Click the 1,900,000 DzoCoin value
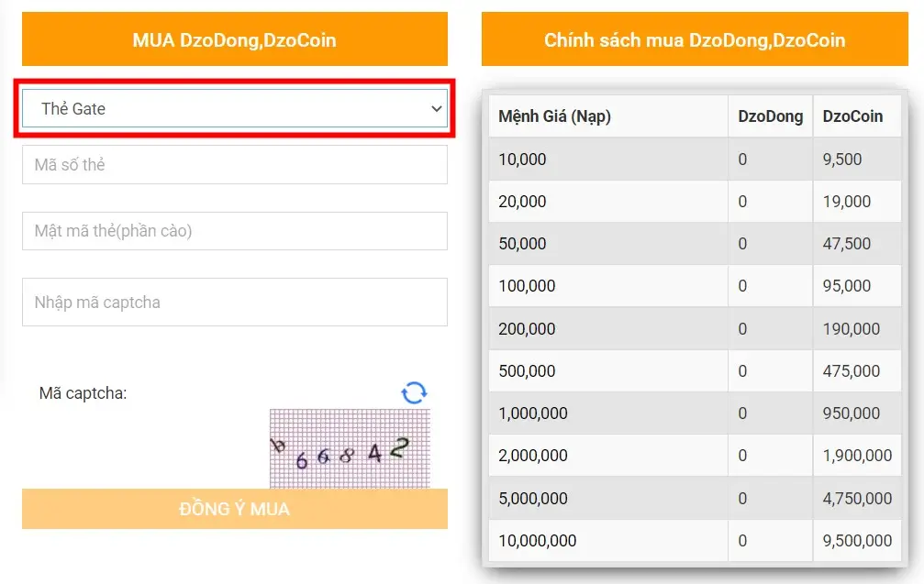924x584 pixels. (x=857, y=456)
